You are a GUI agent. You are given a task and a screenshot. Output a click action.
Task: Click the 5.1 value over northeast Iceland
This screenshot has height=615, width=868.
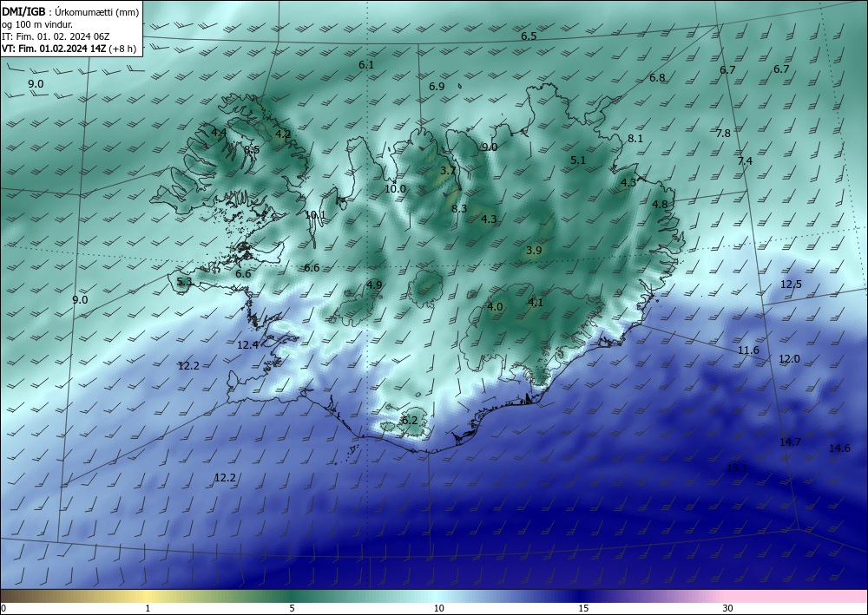point(578,160)
